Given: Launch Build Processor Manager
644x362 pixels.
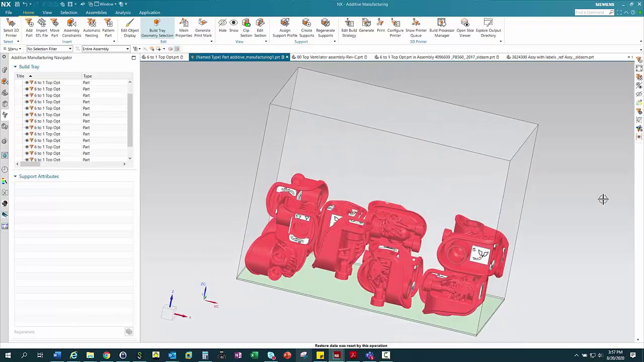Looking at the screenshot, I should pos(442,28).
